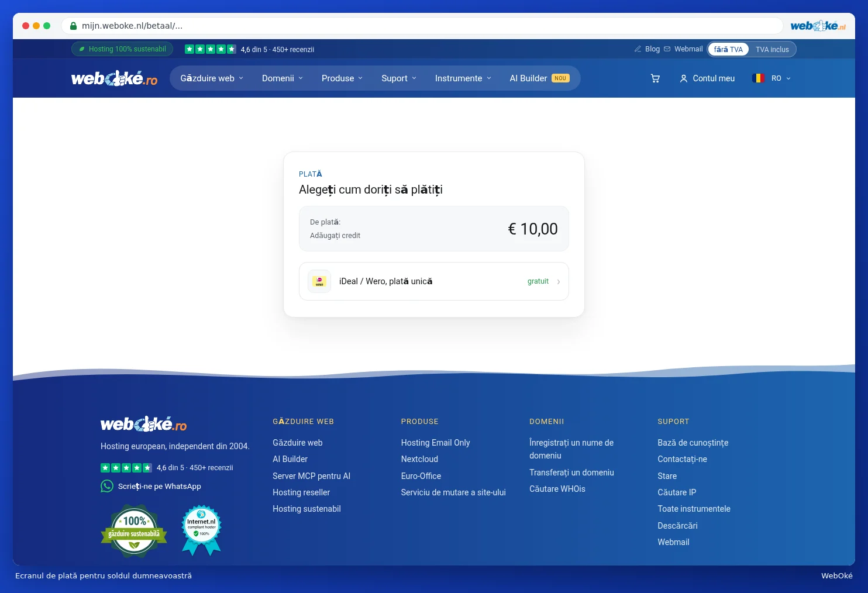
Task: Click the header star rating icons
Action: 211,49
